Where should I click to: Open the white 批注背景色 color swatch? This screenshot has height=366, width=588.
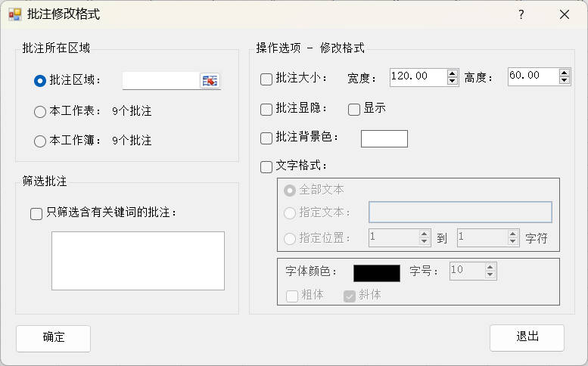[x=384, y=138]
